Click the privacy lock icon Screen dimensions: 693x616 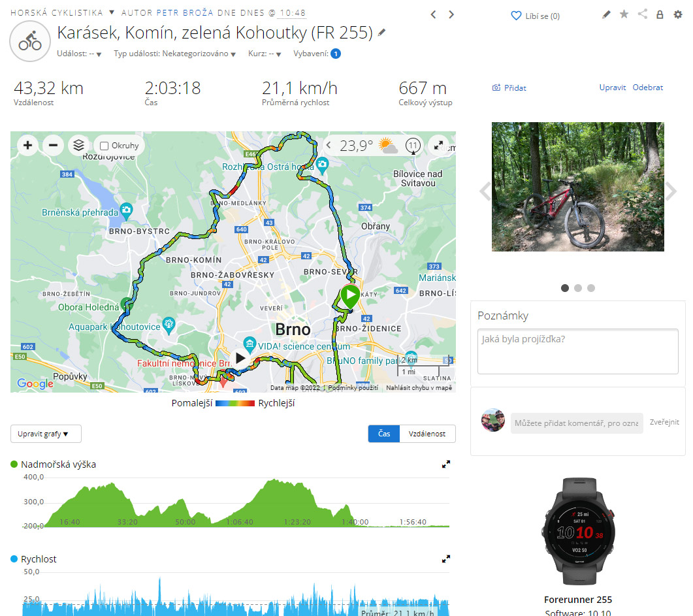(660, 14)
